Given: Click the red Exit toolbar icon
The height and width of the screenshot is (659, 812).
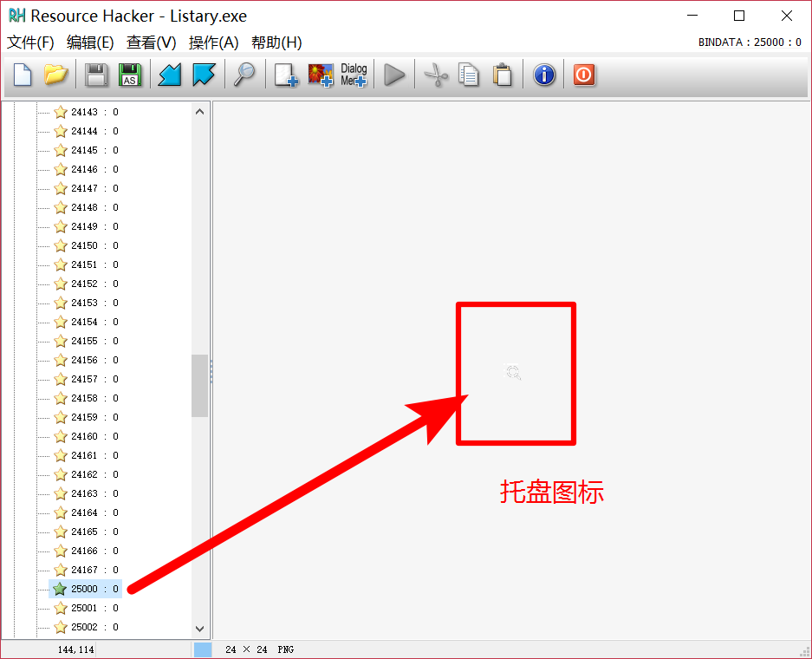Looking at the screenshot, I should 583,75.
